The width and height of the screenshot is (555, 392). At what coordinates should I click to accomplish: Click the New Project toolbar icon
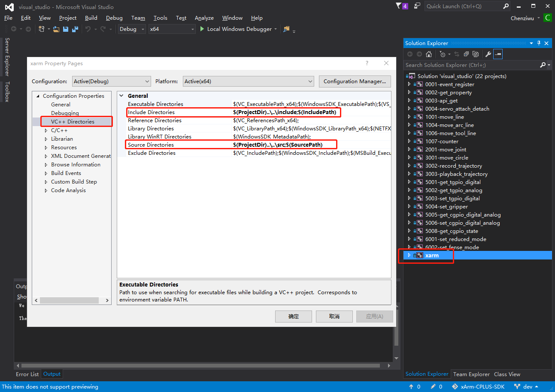tap(42, 29)
